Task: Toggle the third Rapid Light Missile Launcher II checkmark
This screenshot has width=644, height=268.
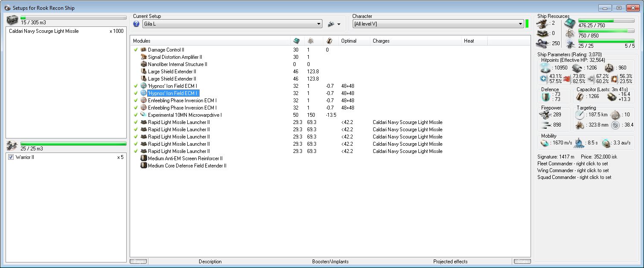Action: tap(136, 137)
